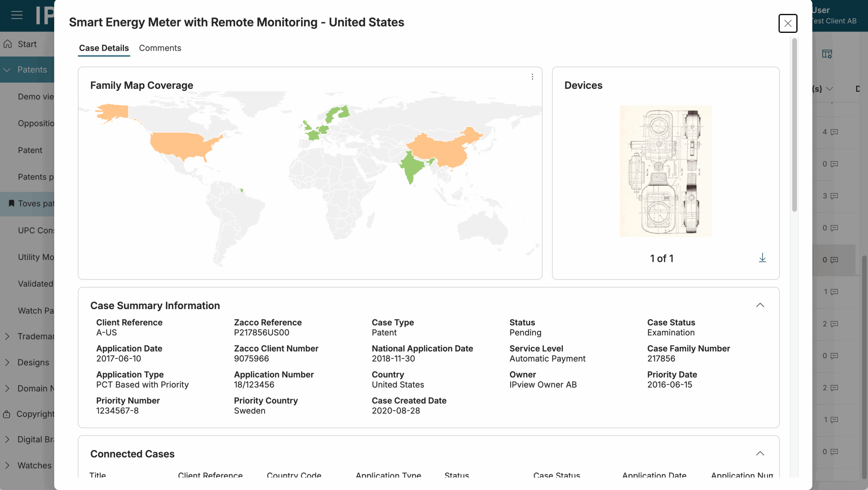Image resolution: width=868 pixels, height=490 pixels.
Task: Click the device patent drawing thumbnail
Action: (665, 171)
